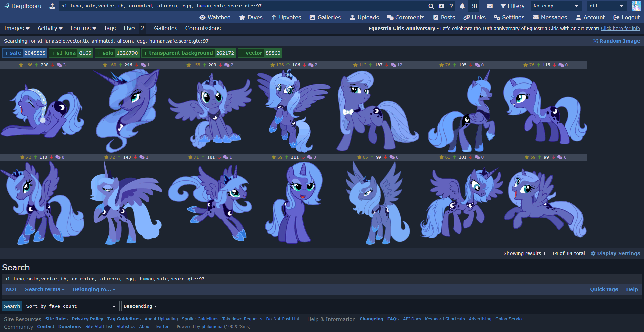Open the Commissions page

tap(203, 28)
